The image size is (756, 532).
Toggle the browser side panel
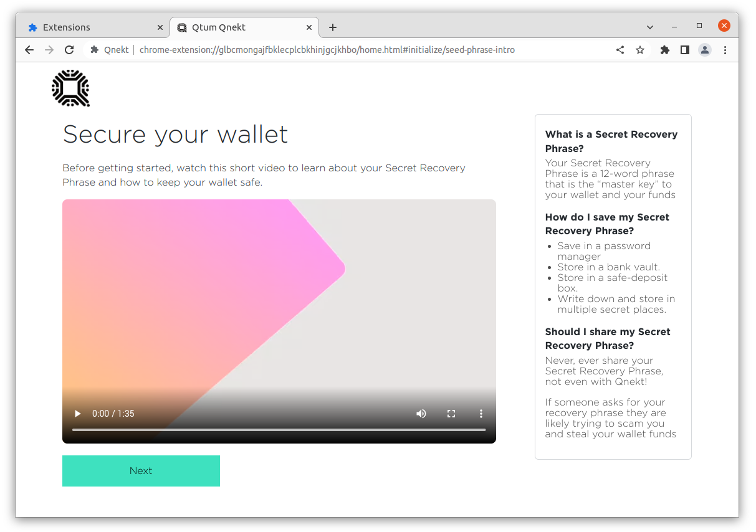(685, 50)
